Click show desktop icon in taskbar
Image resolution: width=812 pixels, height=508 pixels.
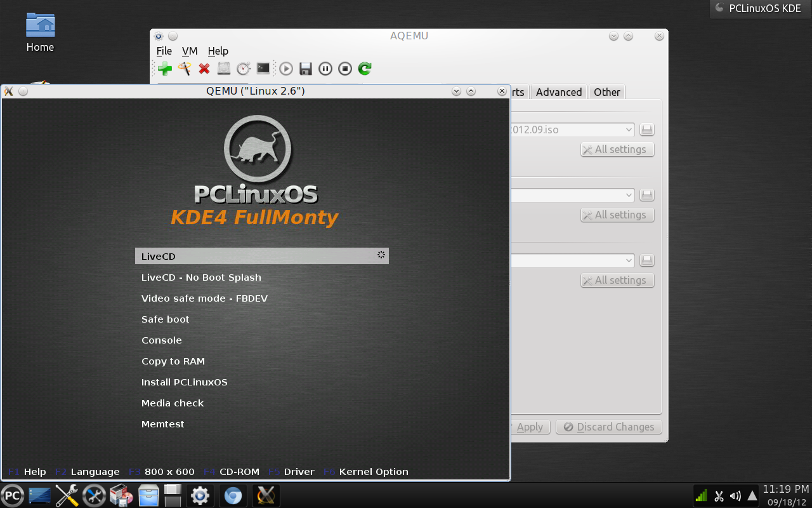39,495
